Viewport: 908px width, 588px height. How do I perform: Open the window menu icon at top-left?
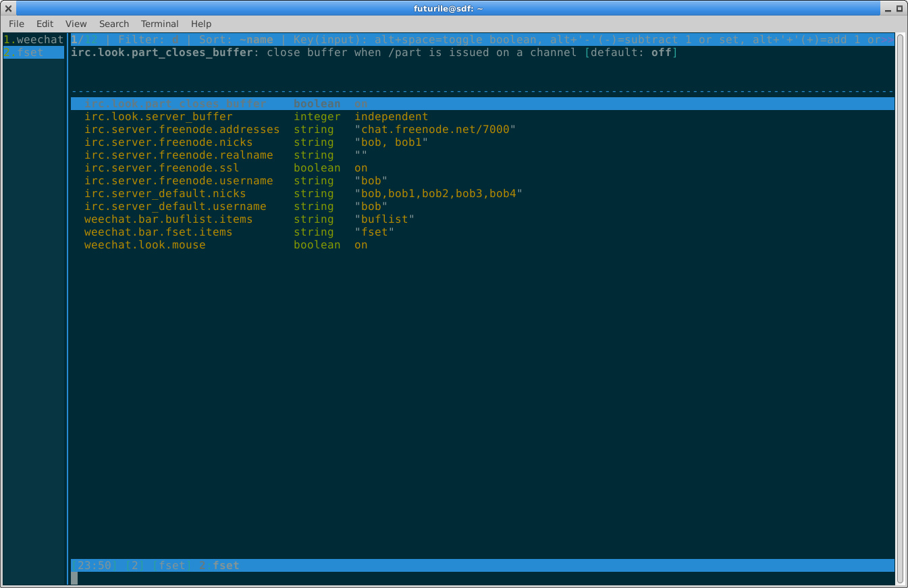pyautogui.click(x=8, y=8)
